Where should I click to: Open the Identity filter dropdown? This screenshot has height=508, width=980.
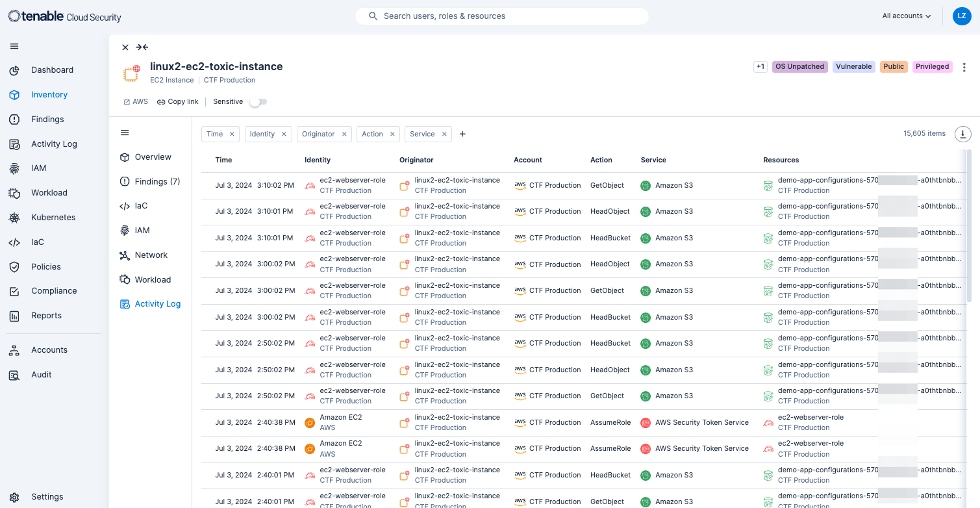pos(262,134)
